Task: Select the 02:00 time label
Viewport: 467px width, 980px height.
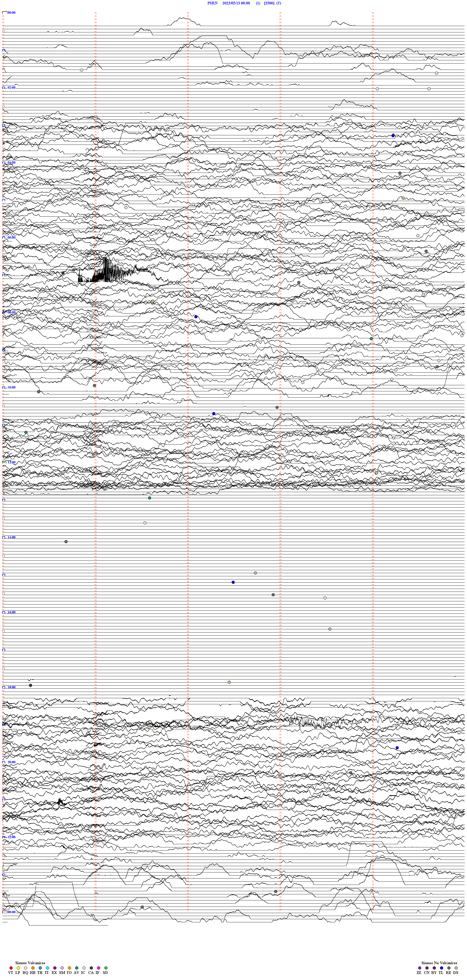Action: pyautogui.click(x=11, y=88)
